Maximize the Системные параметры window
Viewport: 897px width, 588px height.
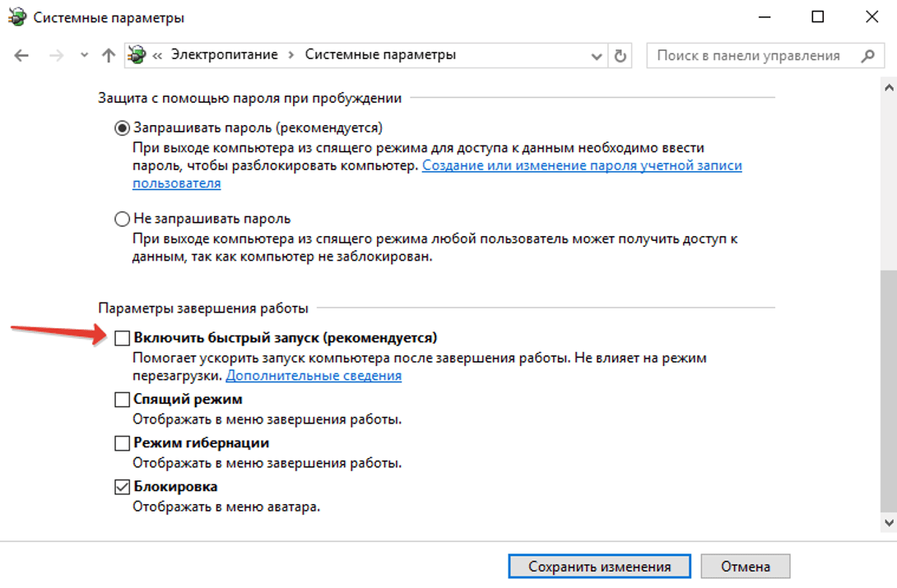tap(818, 17)
